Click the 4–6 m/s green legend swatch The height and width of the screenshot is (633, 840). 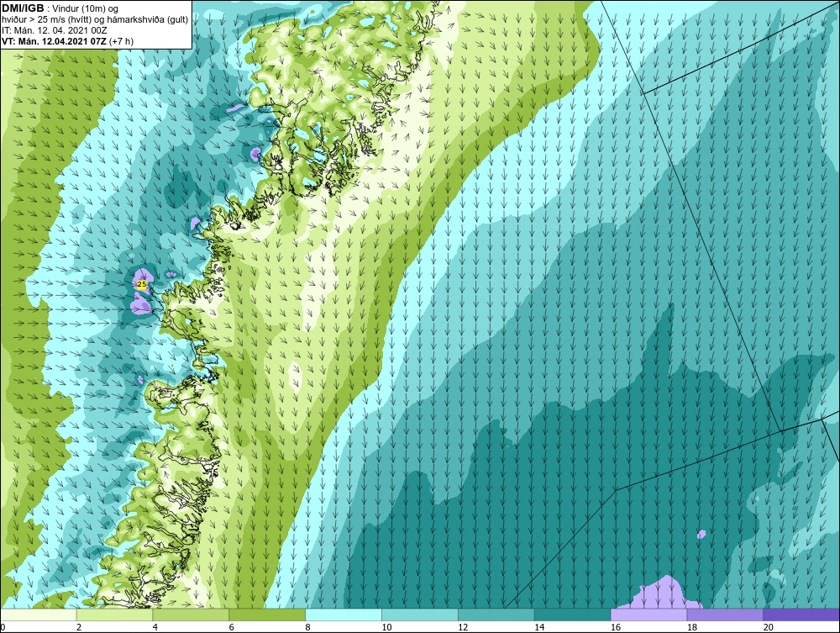click(x=191, y=615)
